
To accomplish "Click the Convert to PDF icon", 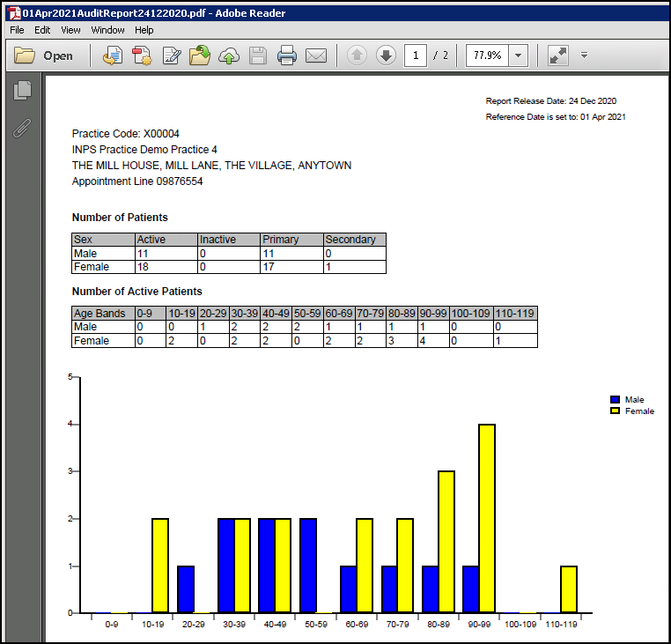I will [112, 56].
